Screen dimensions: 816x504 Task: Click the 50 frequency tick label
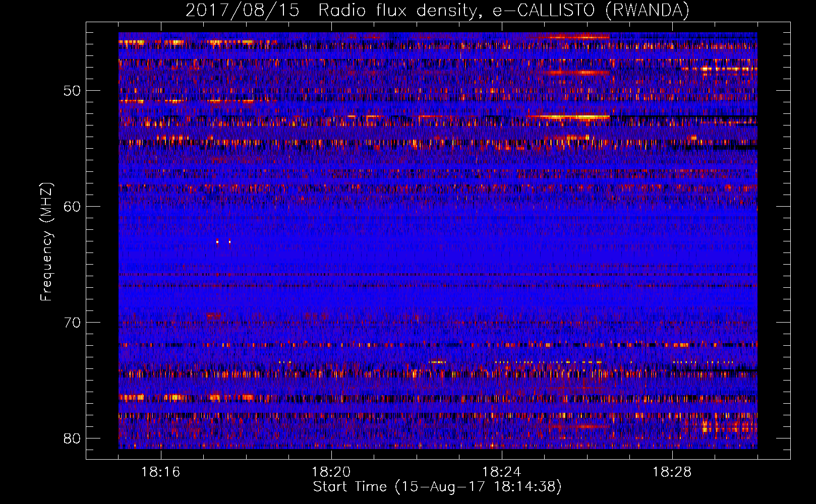coord(72,91)
